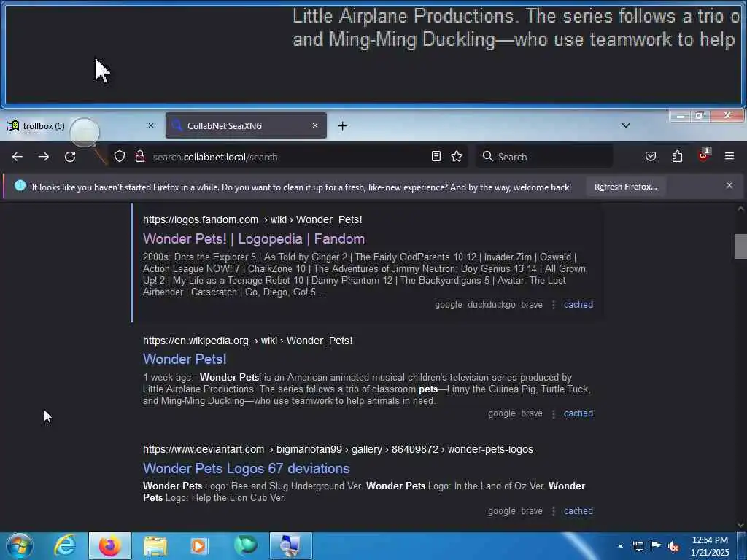Open site info padlock icon in address bar
This screenshot has width=747, height=560.
140,157
